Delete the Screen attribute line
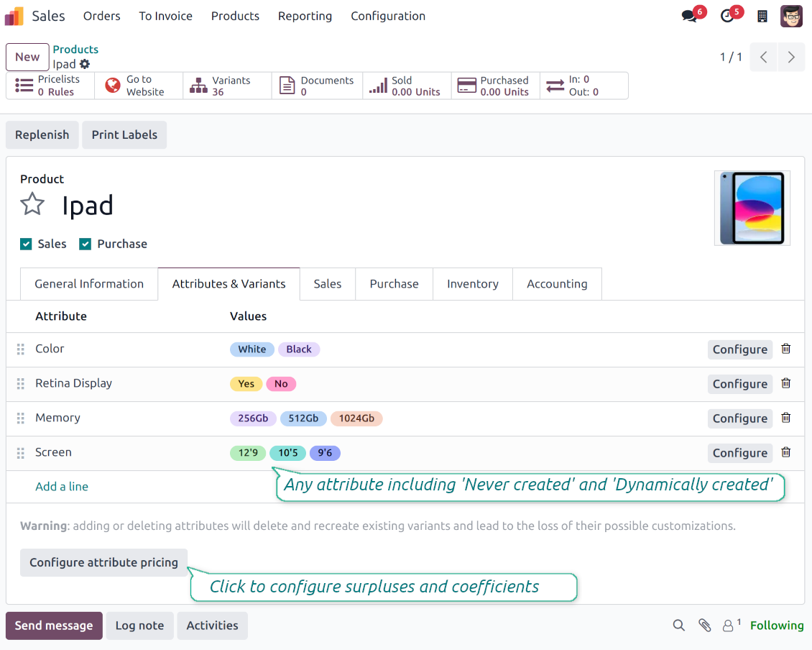Viewport: 812px width, 650px height. pos(785,452)
